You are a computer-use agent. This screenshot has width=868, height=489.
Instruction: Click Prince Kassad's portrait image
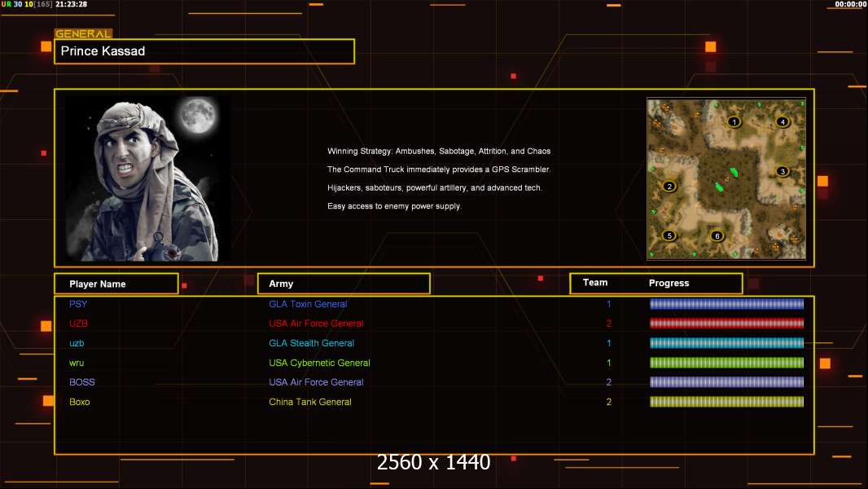(x=147, y=179)
